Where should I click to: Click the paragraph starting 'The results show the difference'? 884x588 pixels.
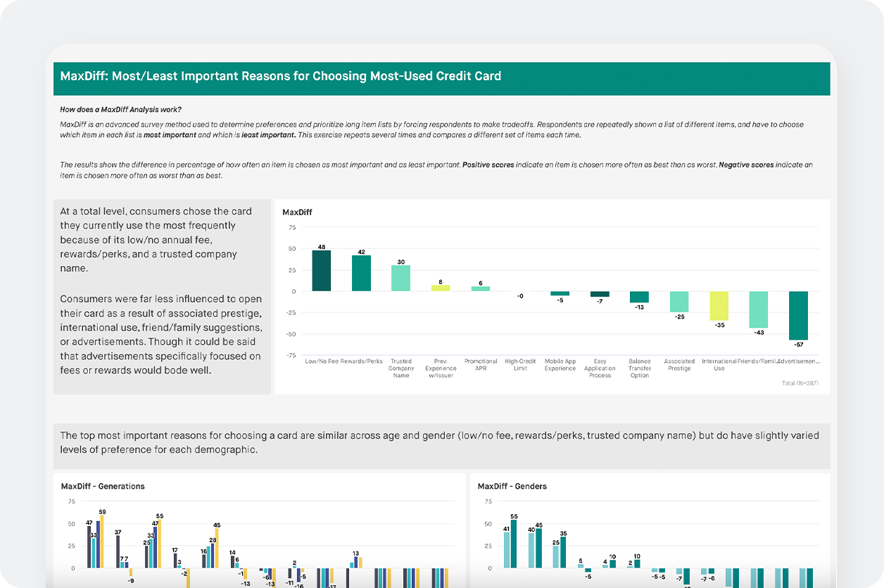pyautogui.click(x=436, y=170)
